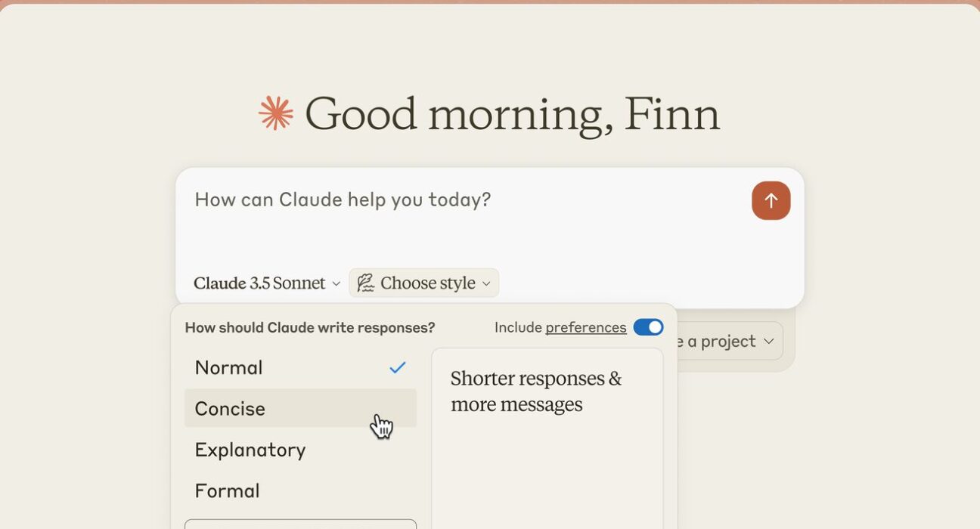The height and width of the screenshot is (529, 980).
Task: Click the quill icon beside Choose style
Action: [x=366, y=283]
